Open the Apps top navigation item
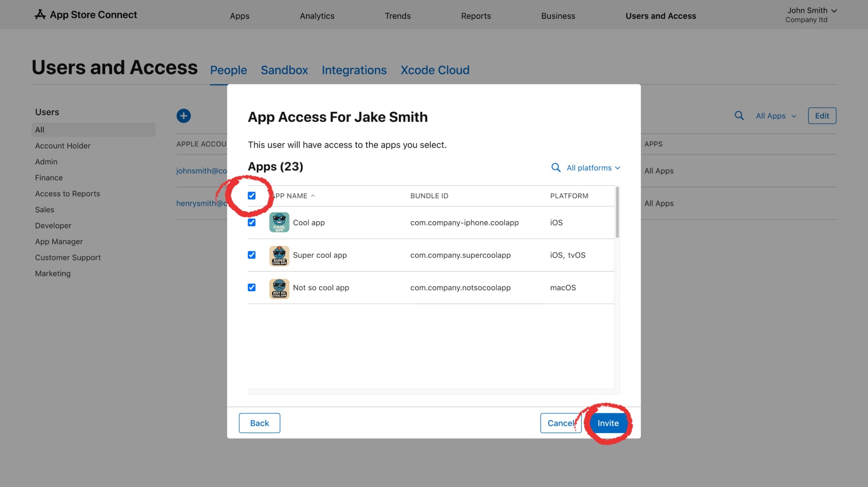This screenshot has width=868, height=487. [240, 16]
